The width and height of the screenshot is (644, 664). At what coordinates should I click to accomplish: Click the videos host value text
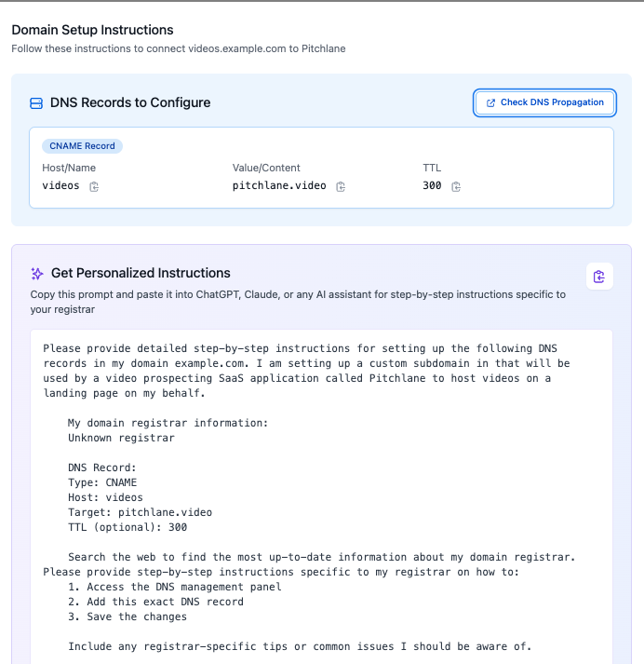click(60, 185)
